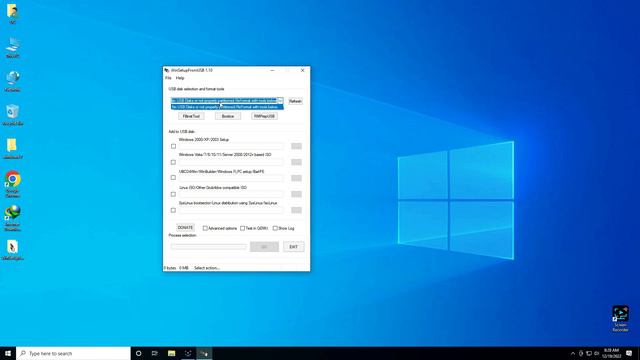Minimize the WinSetupFromUSB window

click(272, 70)
